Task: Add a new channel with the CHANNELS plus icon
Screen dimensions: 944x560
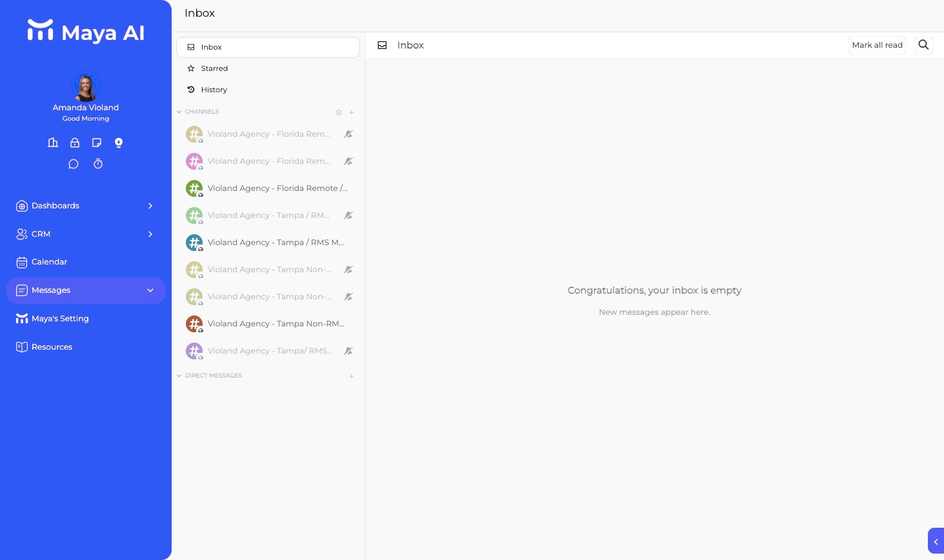Action: [352, 112]
